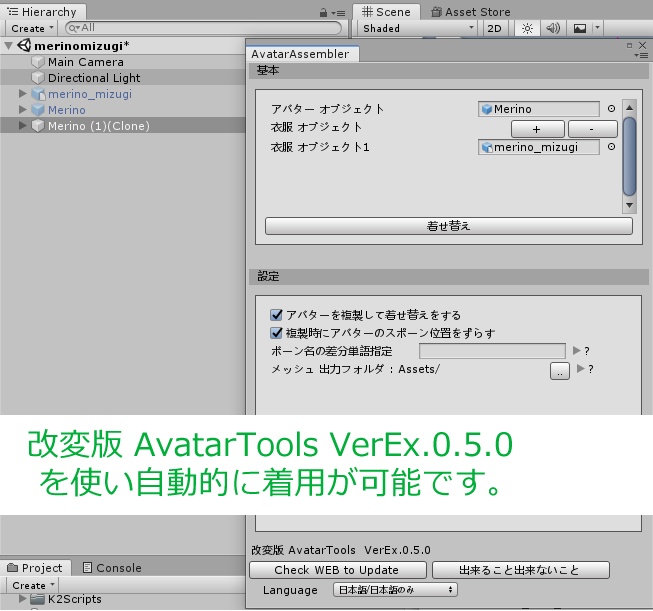
Task: Open the Language dropdown
Action: tap(395, 590)
